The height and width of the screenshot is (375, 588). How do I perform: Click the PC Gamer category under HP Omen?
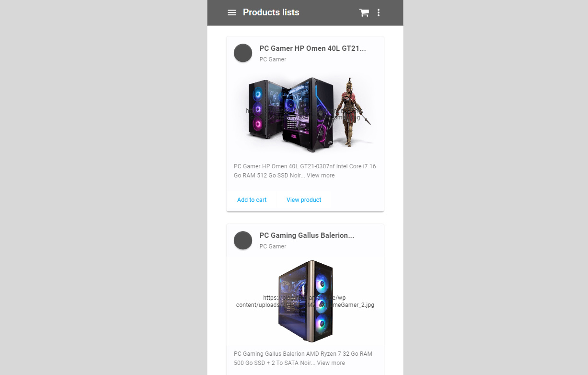pyautogui.click(x=273, y=59)
